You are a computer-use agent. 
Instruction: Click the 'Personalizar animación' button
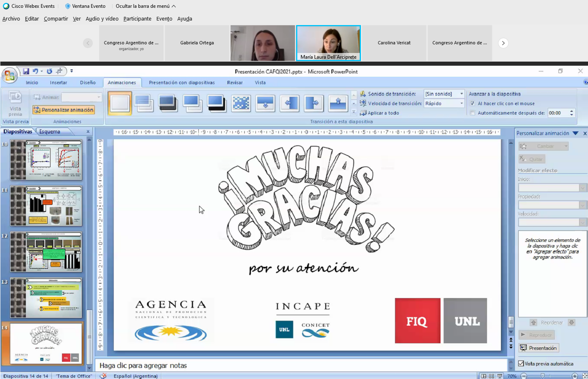[64, 110]
